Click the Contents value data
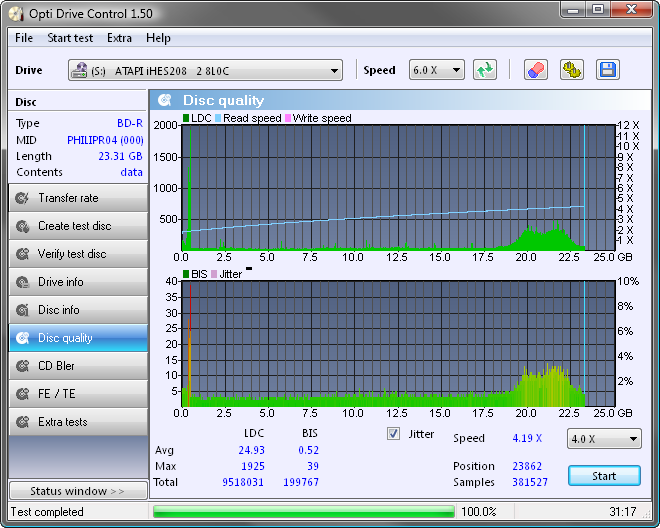This screenshot has height=528, width=660. pos(131,172)
